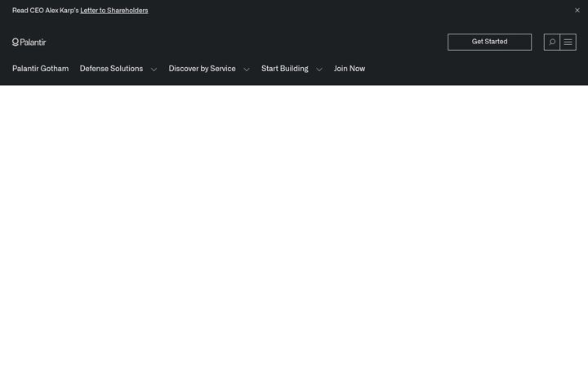Open the hamburger menu icon
The image size is (588, 368).
[x=568, y=42]
